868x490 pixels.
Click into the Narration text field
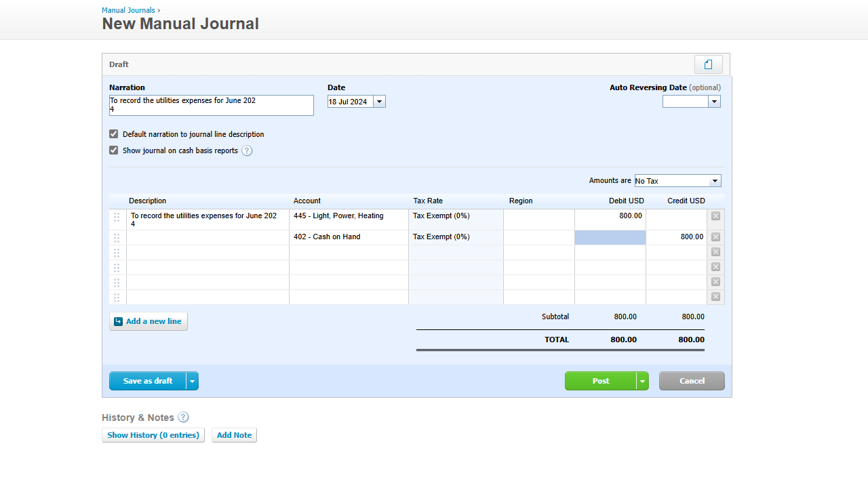pos(212,105)
